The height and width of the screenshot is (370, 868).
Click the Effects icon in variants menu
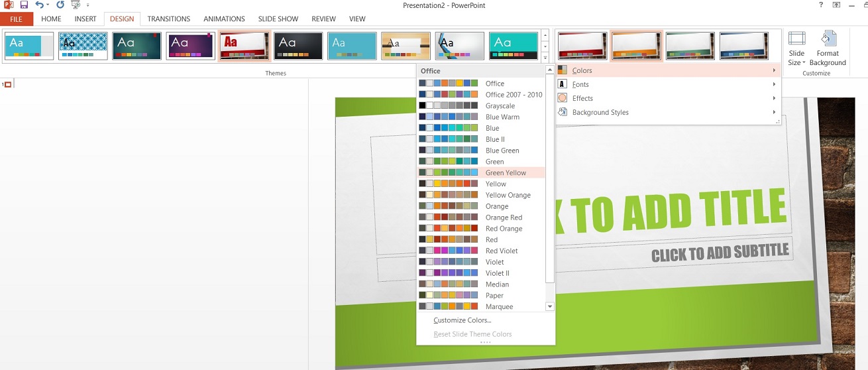(x=562, y=98)
